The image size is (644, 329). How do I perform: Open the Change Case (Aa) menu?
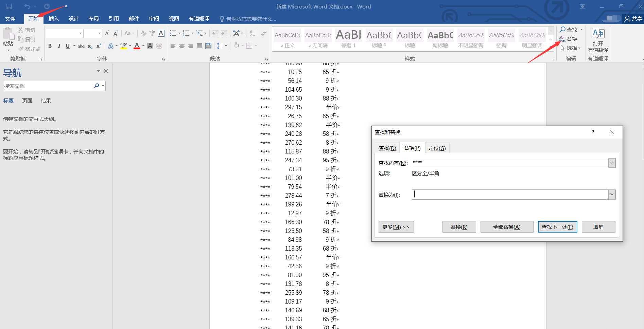click(129, 33)
